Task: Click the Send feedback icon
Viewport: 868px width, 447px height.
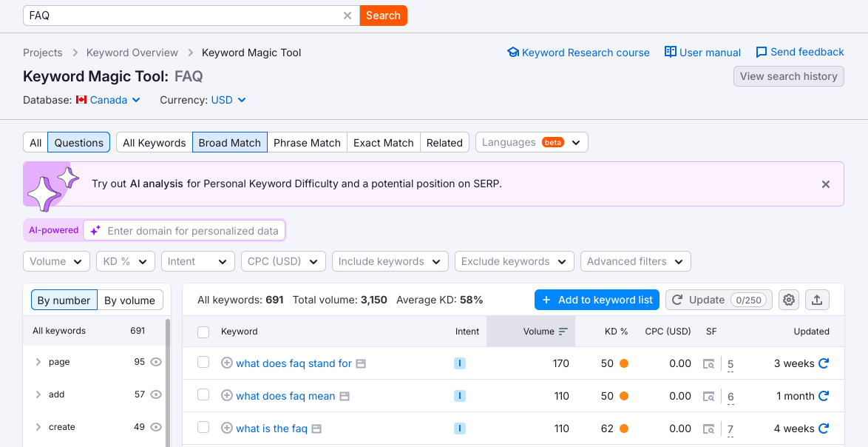Action: tap(761, 52)
